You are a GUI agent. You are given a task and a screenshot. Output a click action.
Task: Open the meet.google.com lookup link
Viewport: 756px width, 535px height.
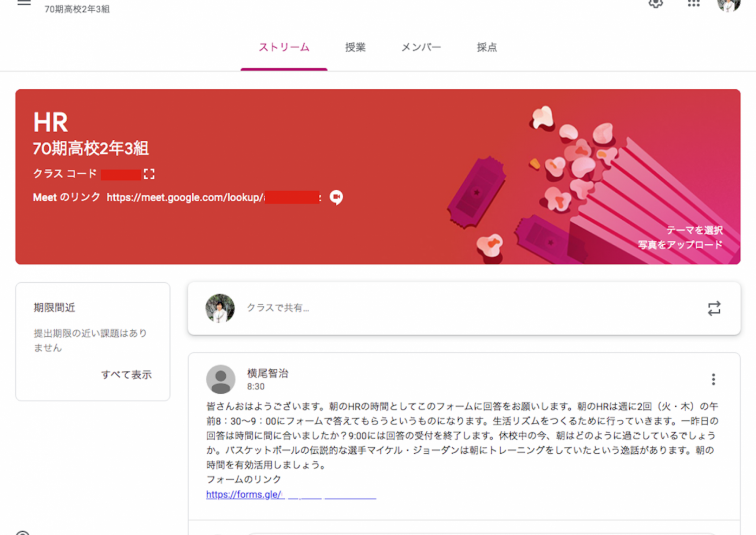[185, 198]
